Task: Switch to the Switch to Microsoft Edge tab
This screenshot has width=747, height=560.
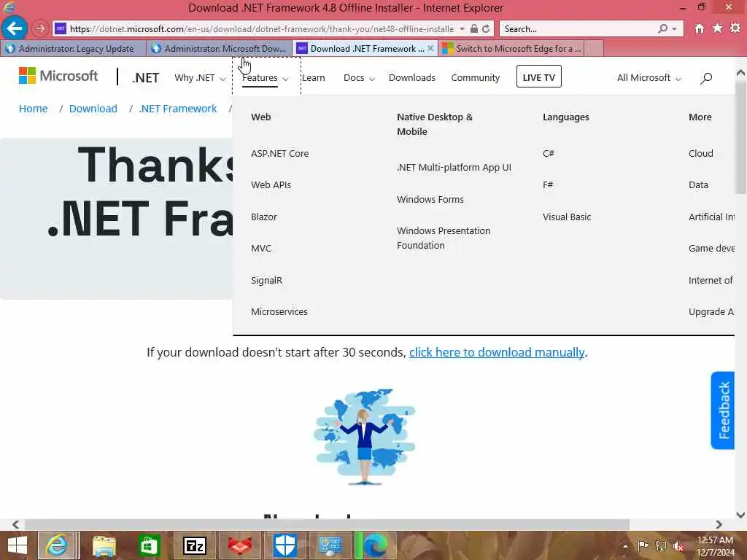Action: [511, 49]
